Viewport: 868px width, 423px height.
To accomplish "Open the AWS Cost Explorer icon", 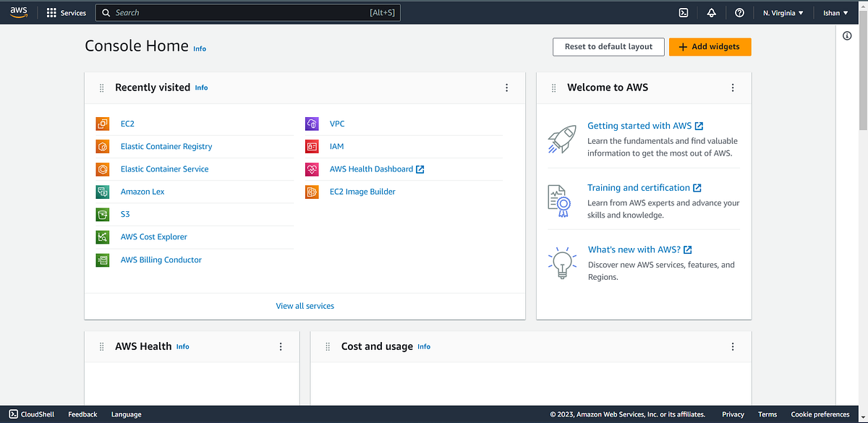I will 102,236.
